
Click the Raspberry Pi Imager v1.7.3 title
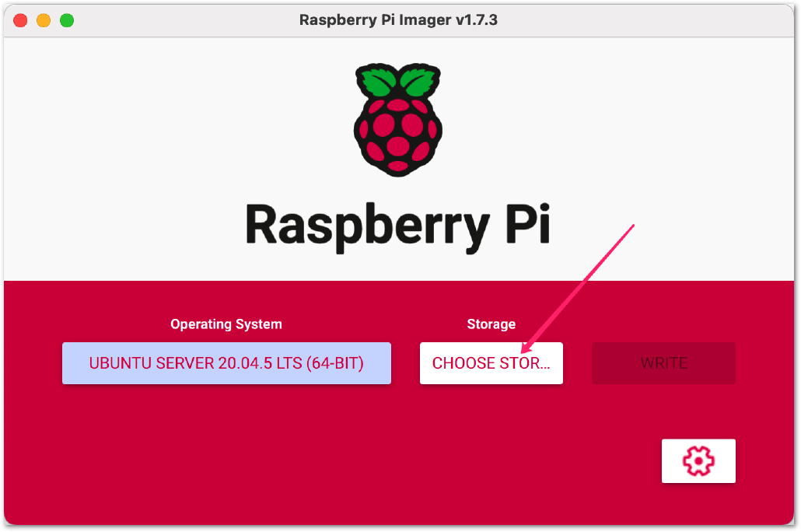click(398, 20)
